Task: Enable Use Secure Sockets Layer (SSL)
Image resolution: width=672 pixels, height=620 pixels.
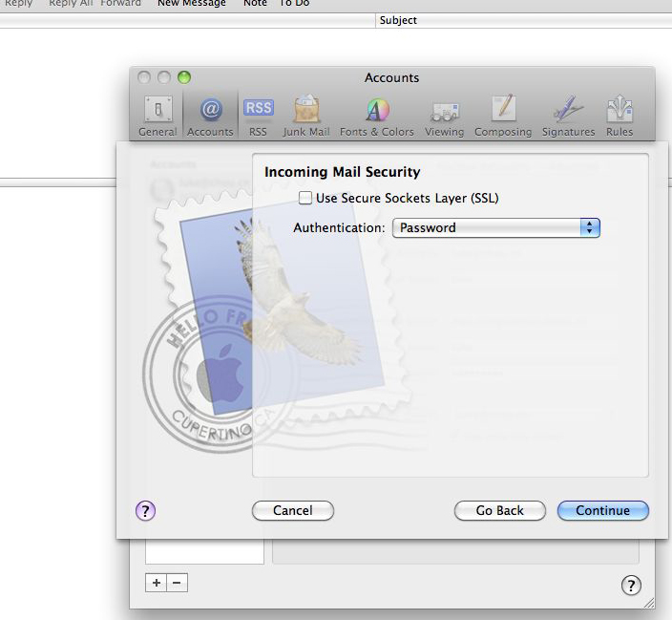Action: (x=305, y=198)
